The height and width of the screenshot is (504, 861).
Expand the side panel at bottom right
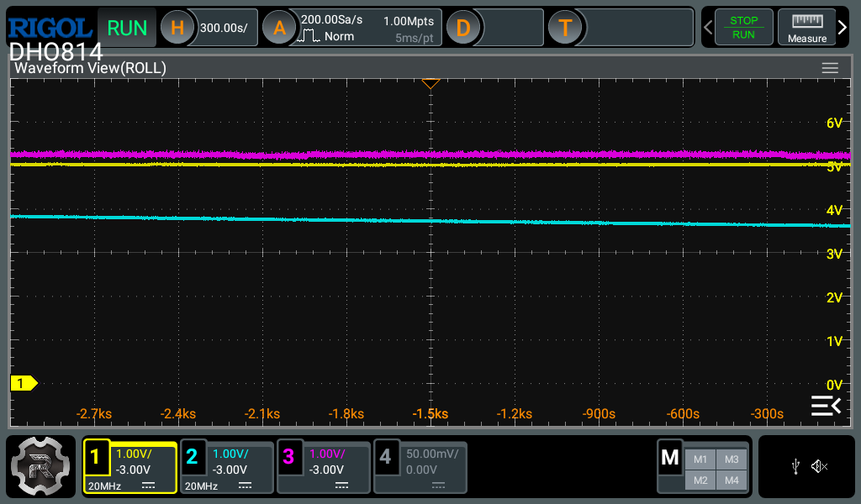click(x=825, y=407)
